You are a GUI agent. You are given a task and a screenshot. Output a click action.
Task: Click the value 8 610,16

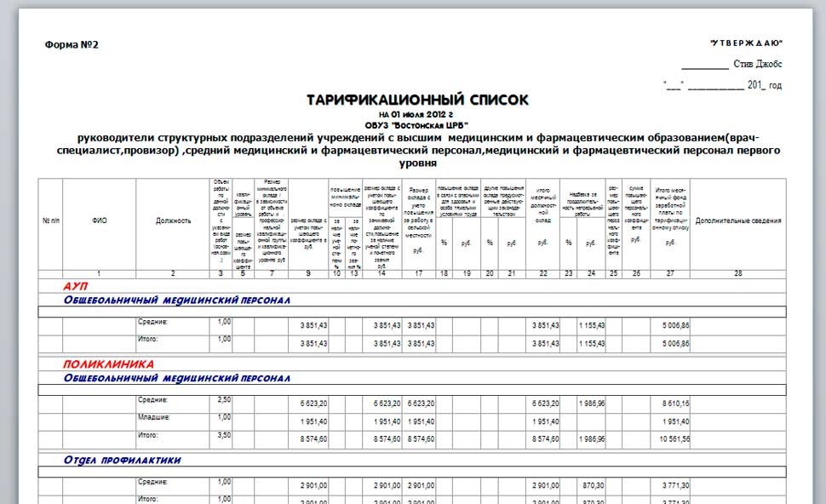676,404
